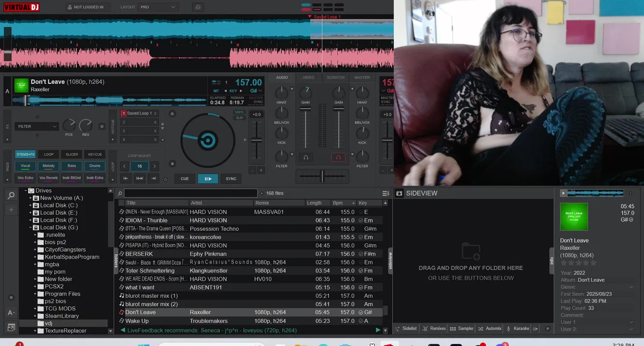Open the file list options menu icon
This screenshot has width=644, height=346.
(x=386, y=193)
